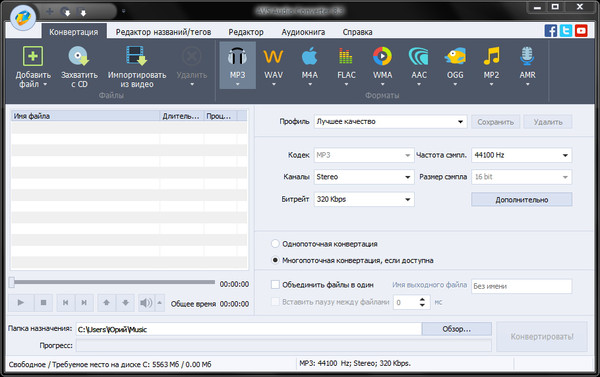Expand the volume popup arrow
Viewport: 600px width, 377px height.
pos(160,303)
